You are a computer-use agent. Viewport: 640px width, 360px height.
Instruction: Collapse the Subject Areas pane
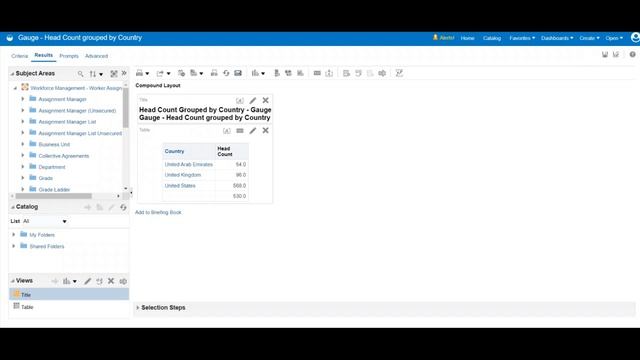(12, 73)
